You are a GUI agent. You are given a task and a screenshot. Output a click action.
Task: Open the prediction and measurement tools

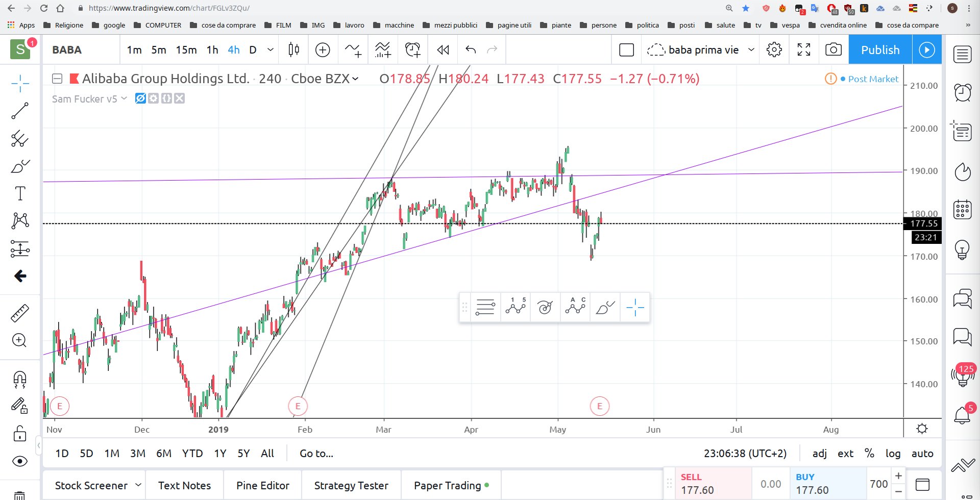click(x=20, y=248)
